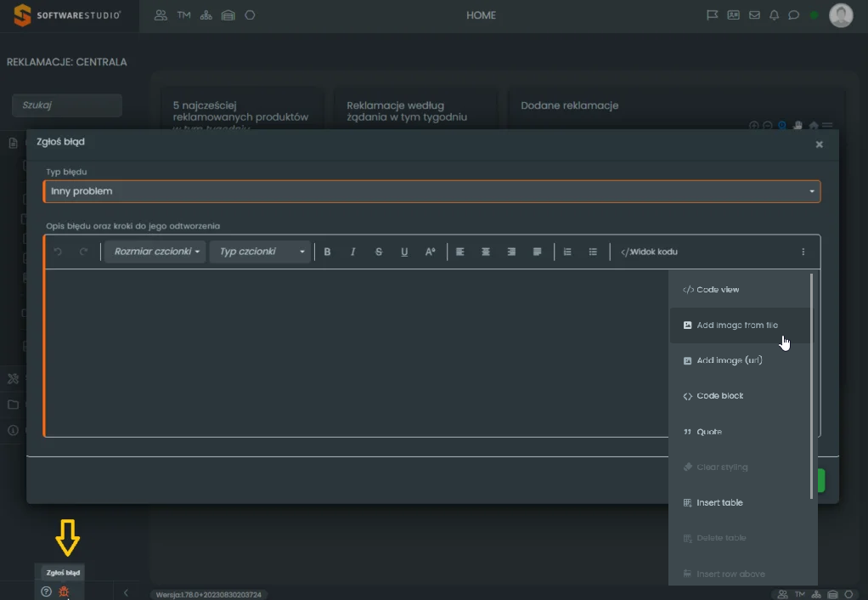Open the Typ czcionki dropdown
This screenshot has height=600, width=868.
[261, 252]
